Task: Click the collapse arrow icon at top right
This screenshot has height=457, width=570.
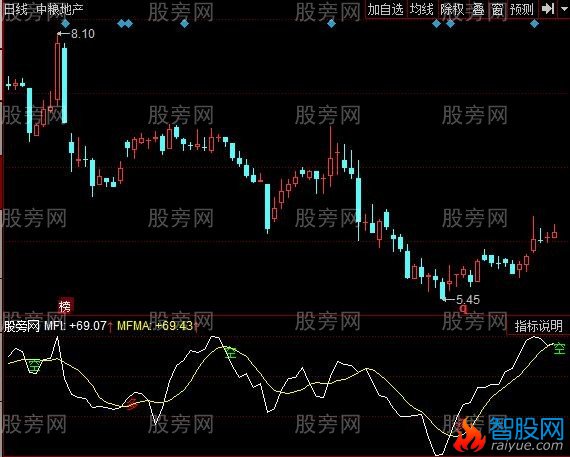Action: [x=548, y=9]
